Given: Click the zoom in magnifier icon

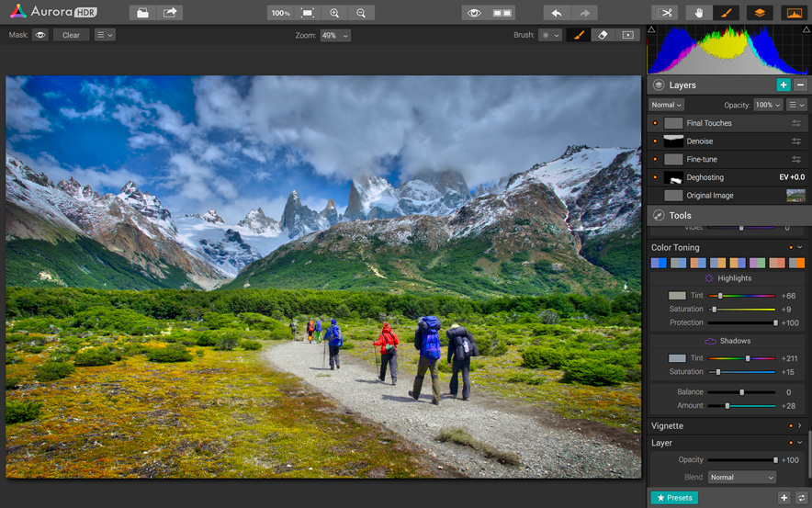Looking at the screenshot, I should 334,13.
